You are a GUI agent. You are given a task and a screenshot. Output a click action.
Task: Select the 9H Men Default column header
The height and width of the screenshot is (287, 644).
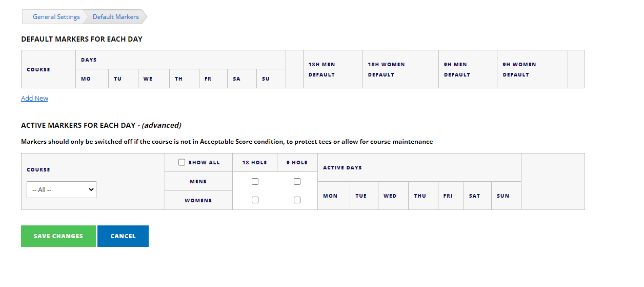[x=455, y=69]
